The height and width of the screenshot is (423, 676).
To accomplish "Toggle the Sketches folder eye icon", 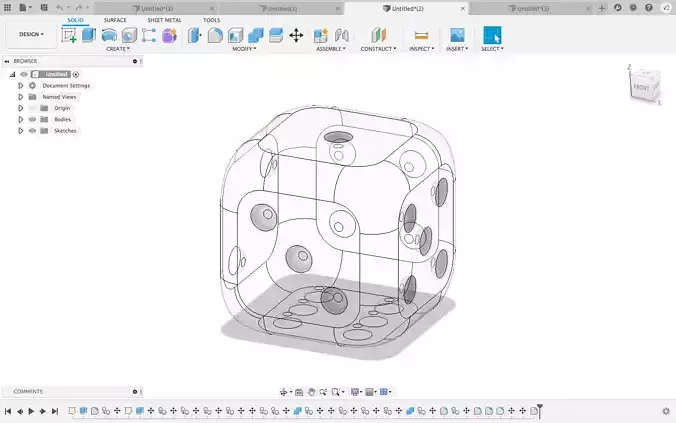I will 32,131.
